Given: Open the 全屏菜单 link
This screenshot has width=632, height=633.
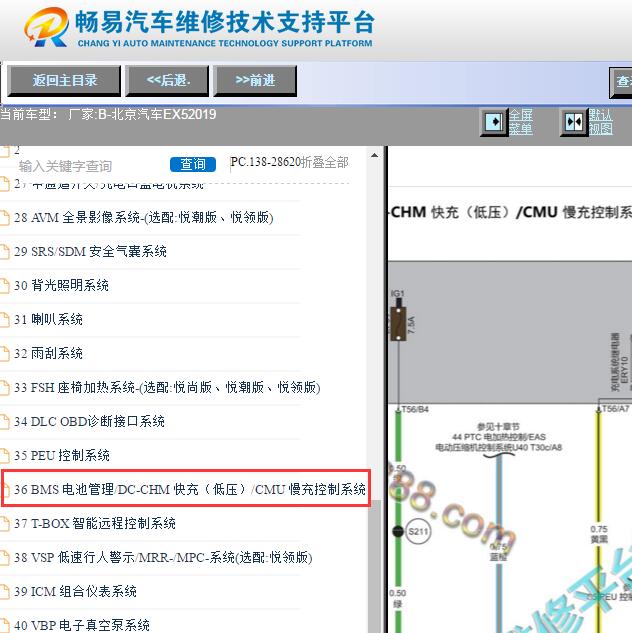Looking at the screenshot, I should point(521,122).
